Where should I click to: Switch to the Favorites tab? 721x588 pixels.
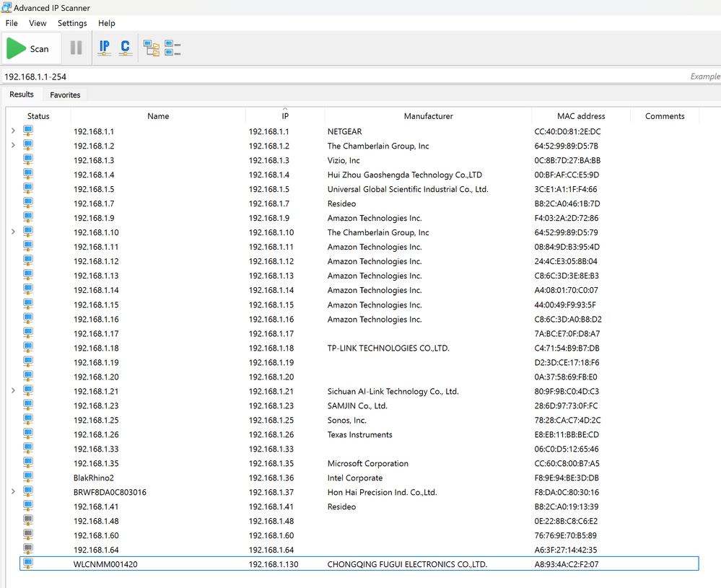click(65, 95)
